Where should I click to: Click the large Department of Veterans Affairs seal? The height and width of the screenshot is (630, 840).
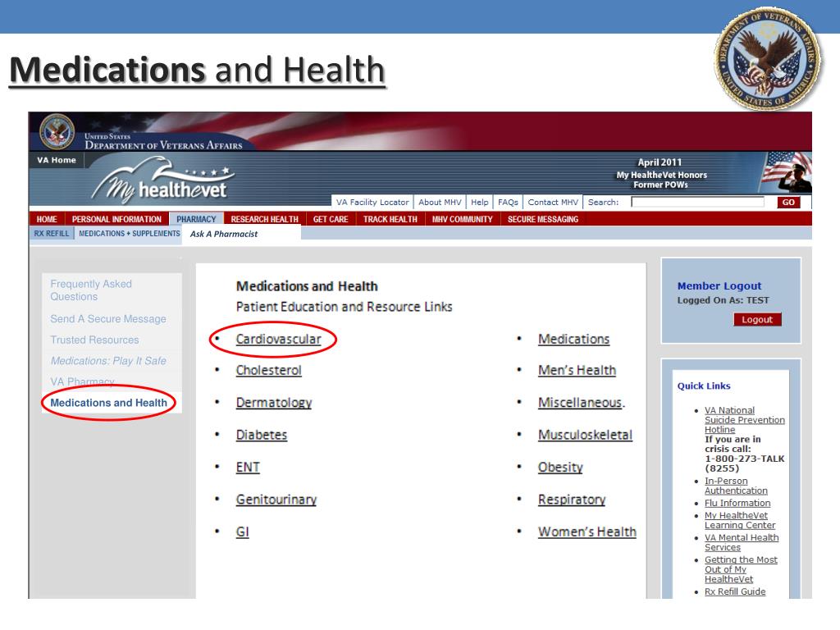768,58
